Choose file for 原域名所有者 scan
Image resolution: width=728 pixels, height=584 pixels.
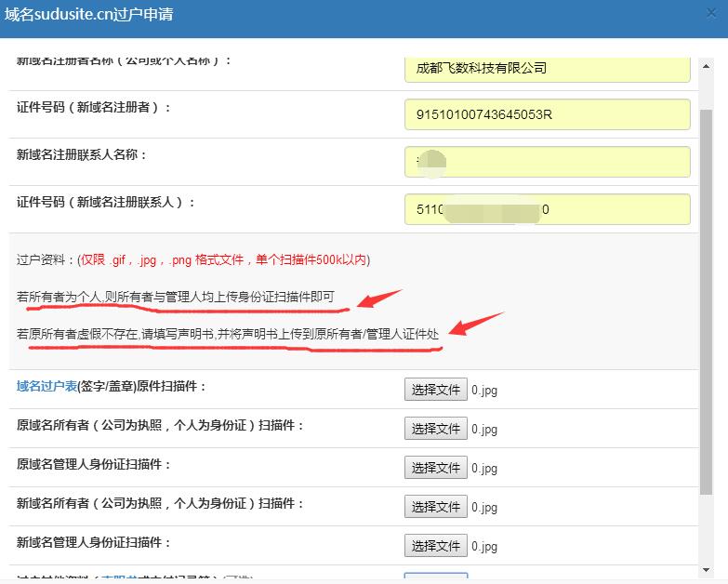click(436, 429)
